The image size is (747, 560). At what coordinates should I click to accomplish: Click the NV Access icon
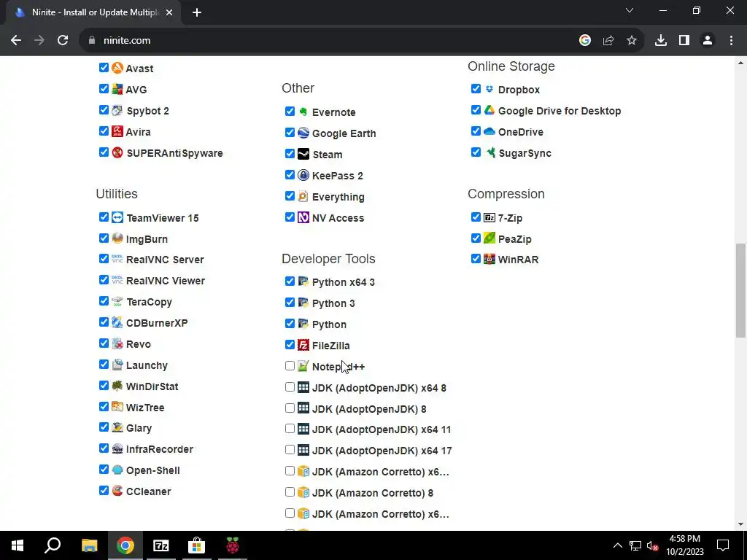click(303, 217)
